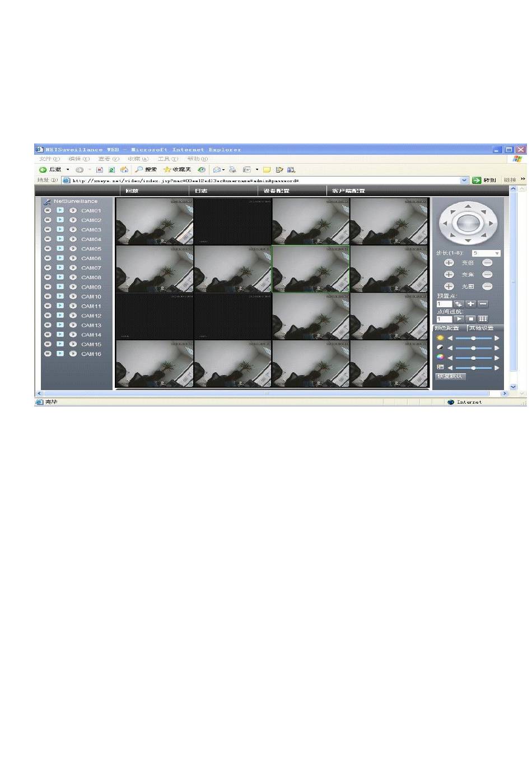Open tour grid settings button
This screenshot has width=532, height=783.
pyautogui.click(x=483, y=319)
